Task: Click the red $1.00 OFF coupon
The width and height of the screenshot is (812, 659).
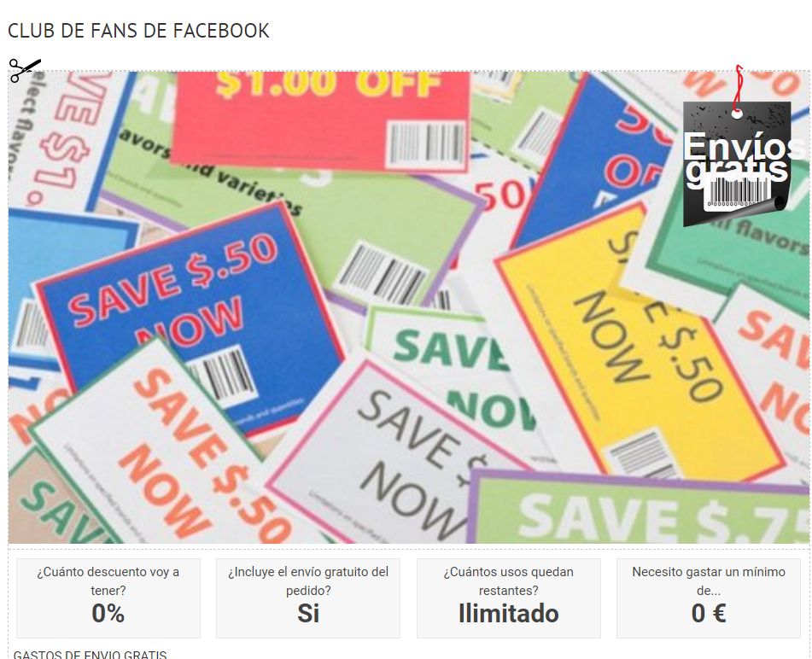Action: (x=321, y=120)
